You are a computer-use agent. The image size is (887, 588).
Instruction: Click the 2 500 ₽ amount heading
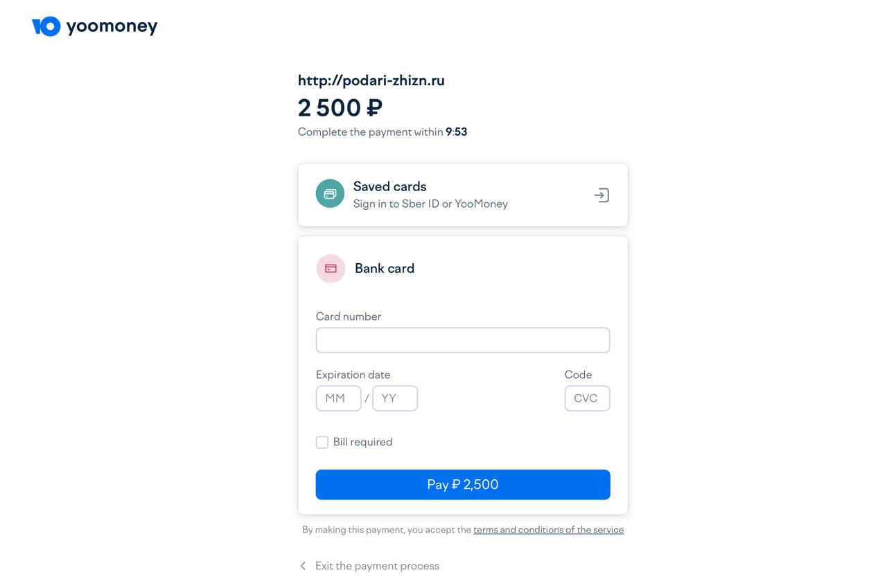[340, 108]
